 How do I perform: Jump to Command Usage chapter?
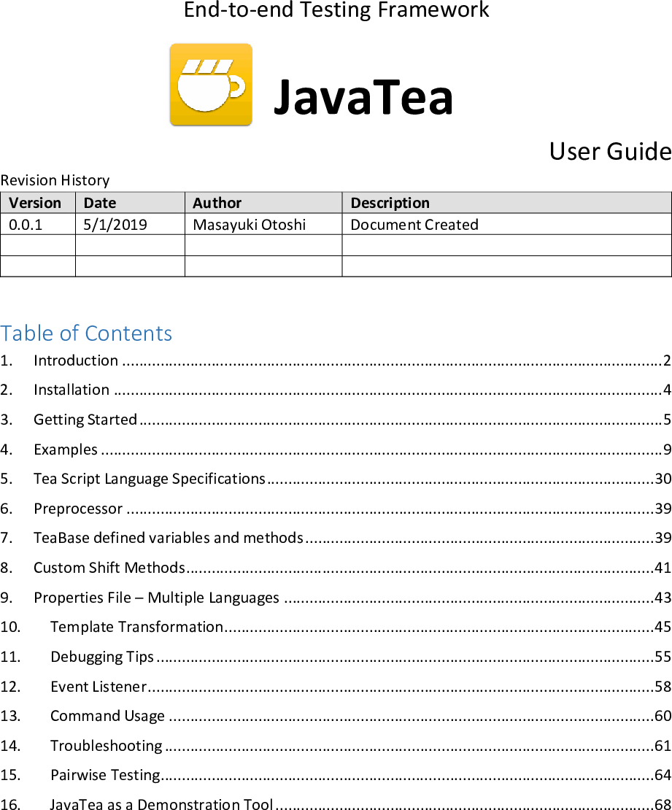click(108, 716)
